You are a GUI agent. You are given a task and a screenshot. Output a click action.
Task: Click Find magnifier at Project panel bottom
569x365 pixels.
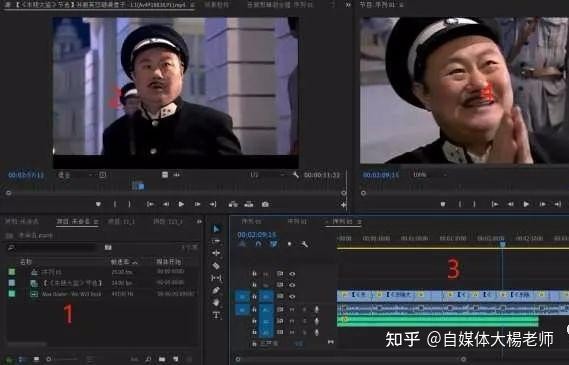pos(148,359)
